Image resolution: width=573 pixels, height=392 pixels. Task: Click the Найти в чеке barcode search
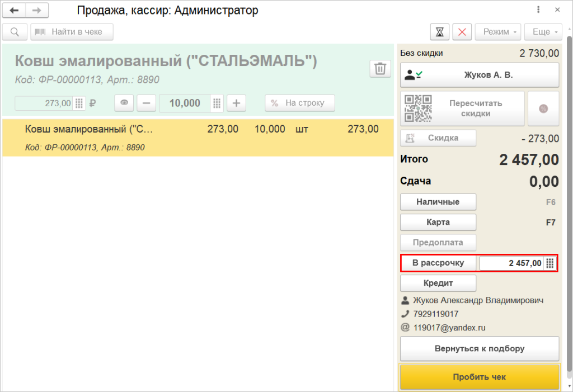(72, 32)
